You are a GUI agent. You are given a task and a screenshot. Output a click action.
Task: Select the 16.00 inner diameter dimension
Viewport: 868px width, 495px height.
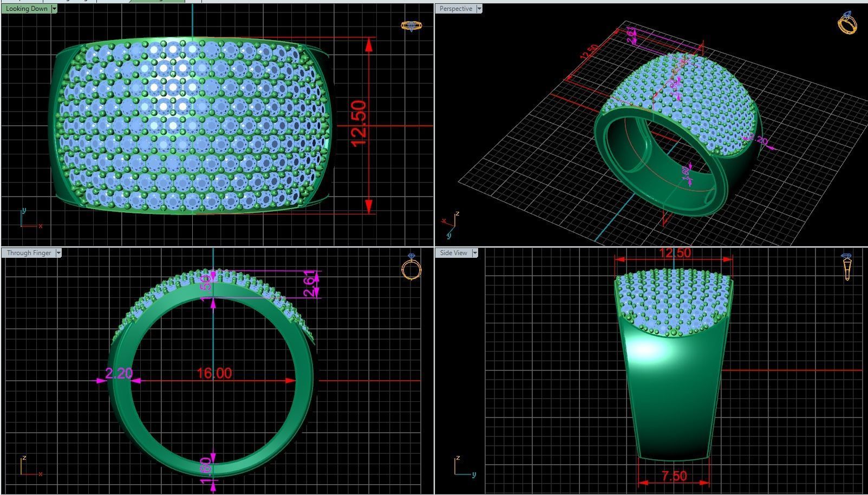214,373
